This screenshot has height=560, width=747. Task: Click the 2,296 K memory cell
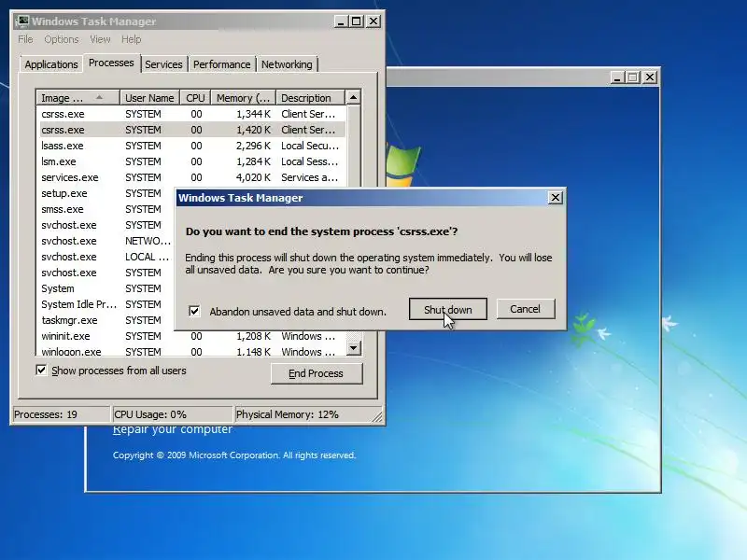(253, 146)
